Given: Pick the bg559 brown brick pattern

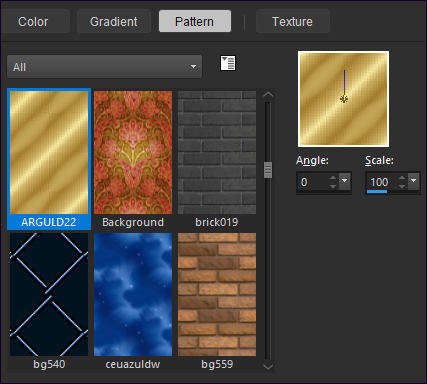Looking at the screenshot, I should click(217, 294).
